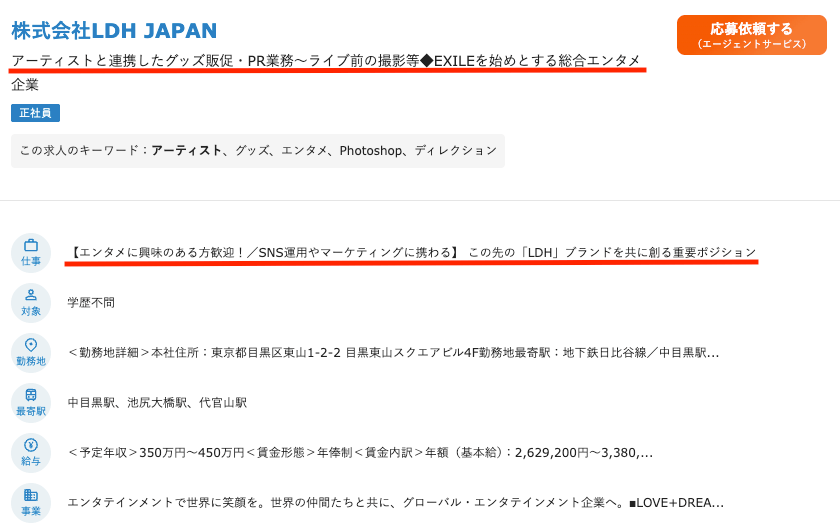
Task: Select the アーティスト keyword
Action: pos(186,150)
